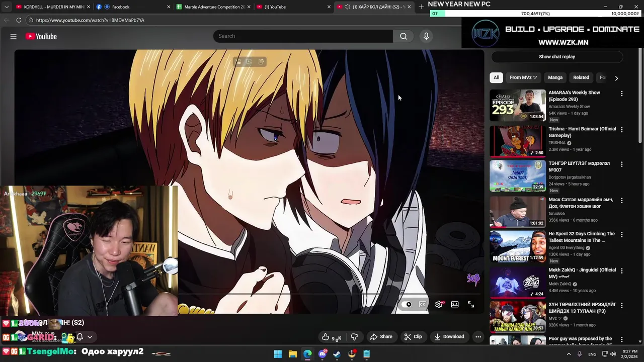
Task: Show chat replay
Action: (557, 57)
